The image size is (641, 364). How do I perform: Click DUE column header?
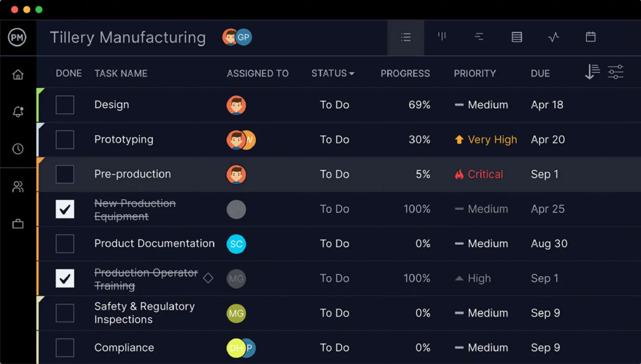(540, 73)
